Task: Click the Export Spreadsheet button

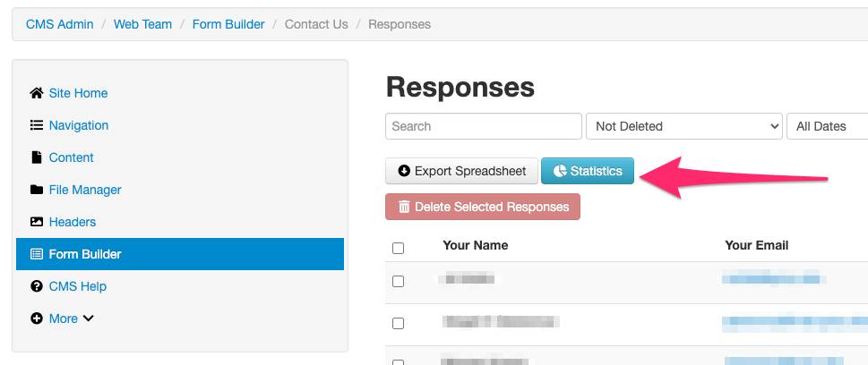Action: coord(461,171)
